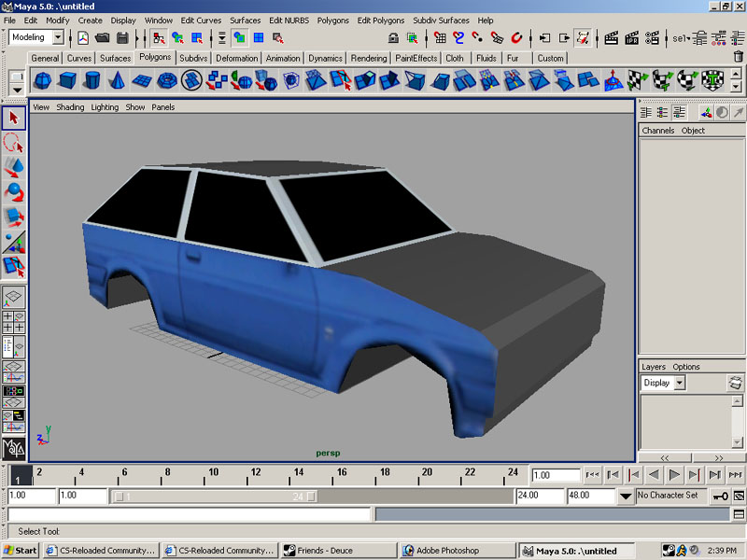747x560 pixels.
Task: Pick the Lasso select tool
Action: (14, 143)
